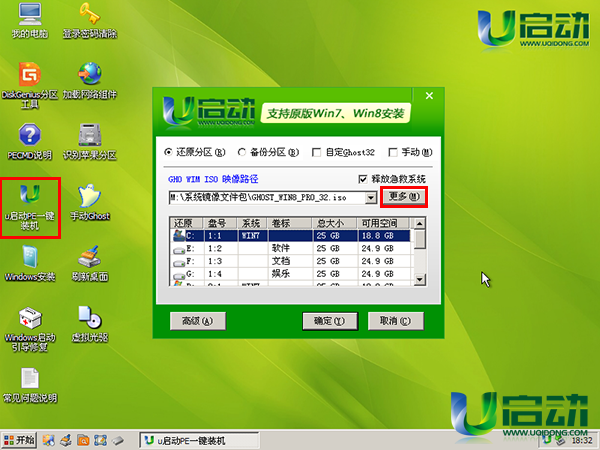The width and height of the screenshot is (600, 450).
Task: Click drive tray icon beside clock
Action: click(x=560, y=441)
